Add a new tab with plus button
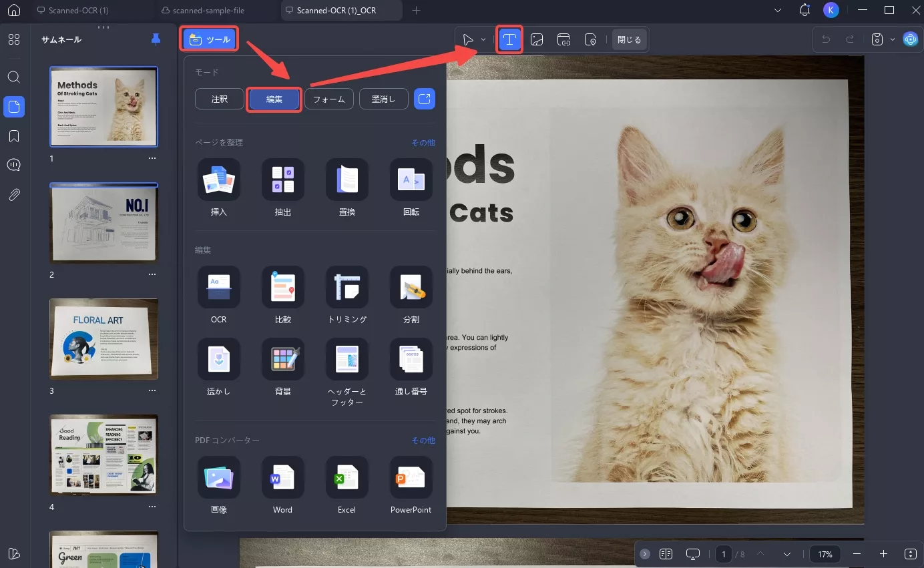This screenshot has width=924, height=568. (x=417, y=11)
